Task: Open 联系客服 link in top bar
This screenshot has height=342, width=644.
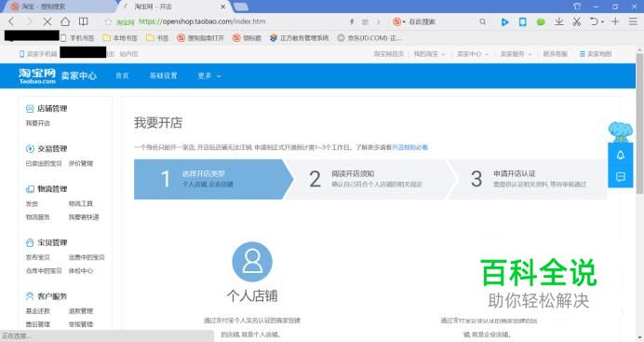Action: pyautogui.click(x=556, y=54)
